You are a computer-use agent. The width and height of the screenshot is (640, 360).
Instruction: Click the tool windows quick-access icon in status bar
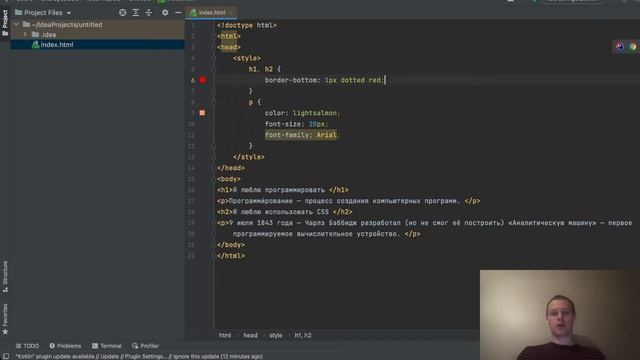6,356
